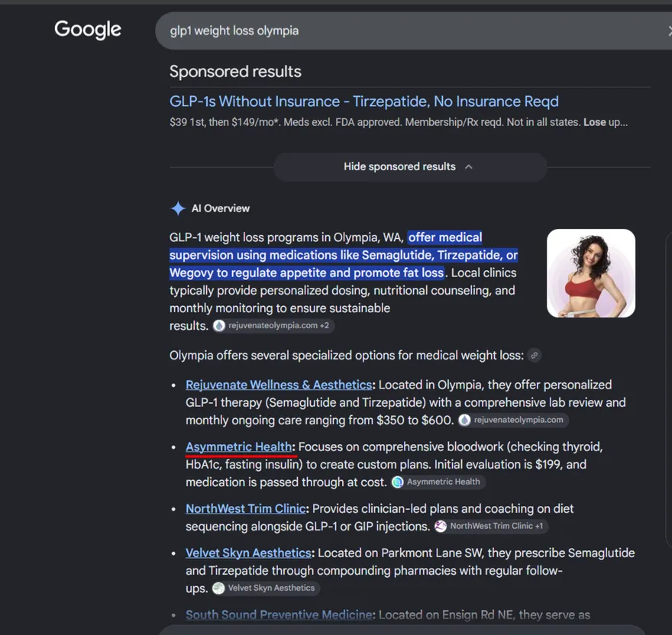Click the 'Sponsored results' heading

[x=235, y=72]
